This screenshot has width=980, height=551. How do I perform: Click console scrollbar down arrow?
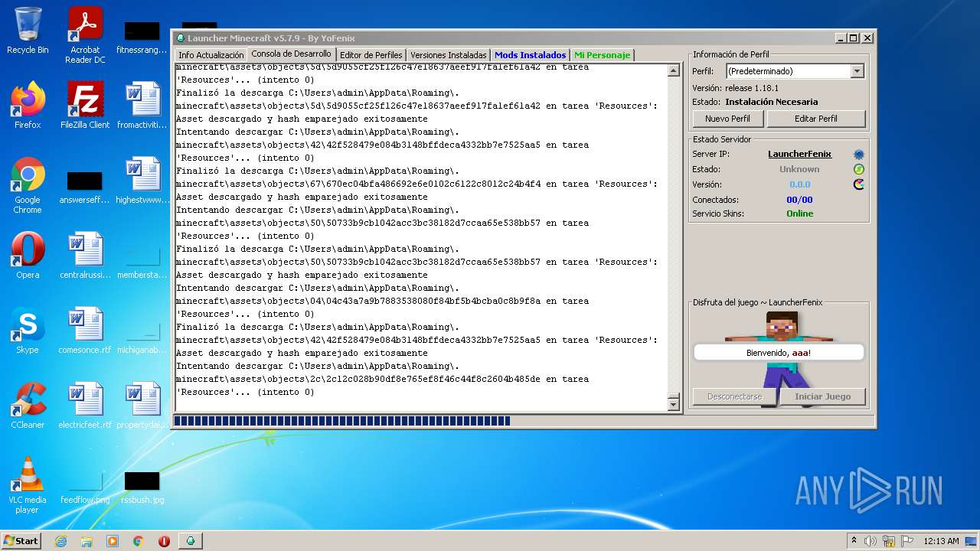tap(674, 404)
